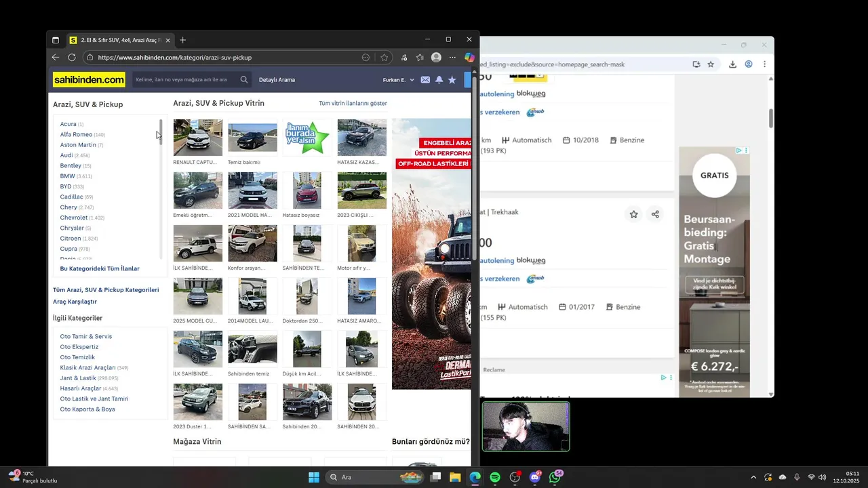This screenshot has height=488, width=868.
Task: Open WhatsApp from the taskbar
Action: pyautogui.click(x=555, y=477)
